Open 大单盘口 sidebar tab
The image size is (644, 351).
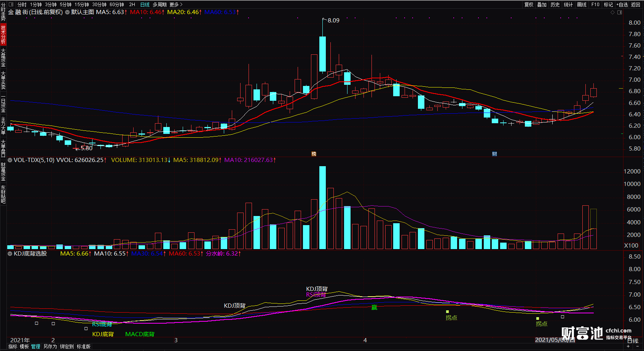tap(3, 149)
